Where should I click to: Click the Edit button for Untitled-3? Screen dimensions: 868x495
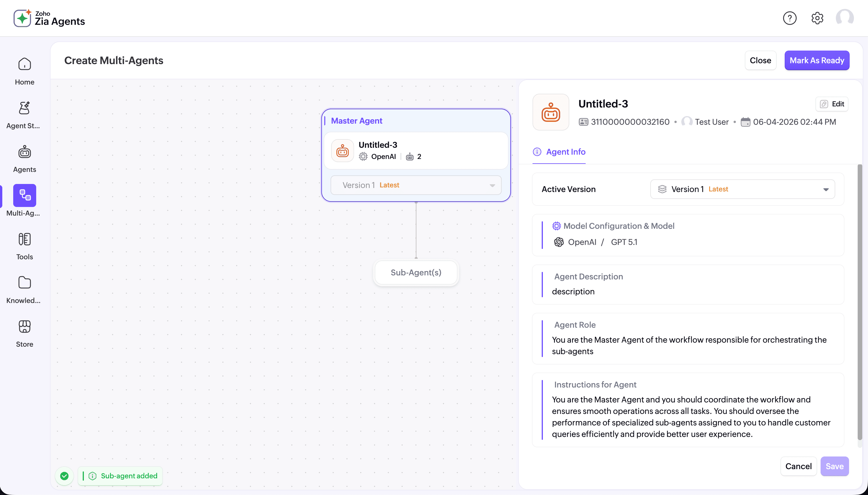point(832,104)
